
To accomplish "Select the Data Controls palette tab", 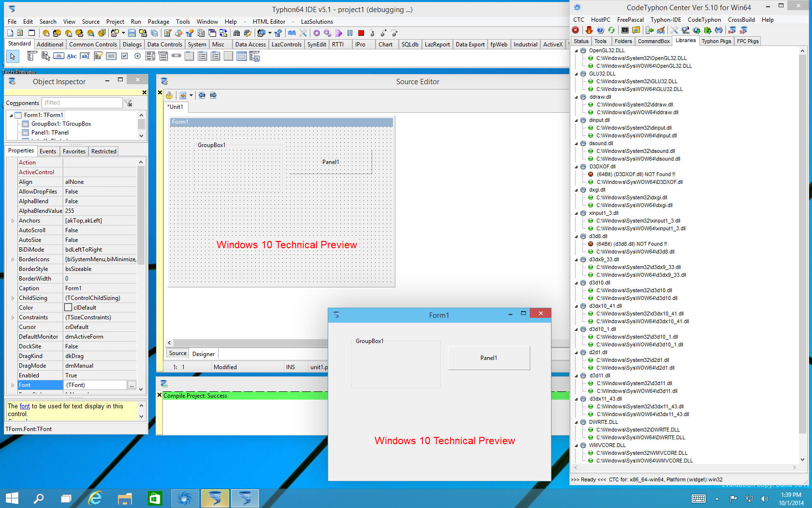I will pos(164,45).
